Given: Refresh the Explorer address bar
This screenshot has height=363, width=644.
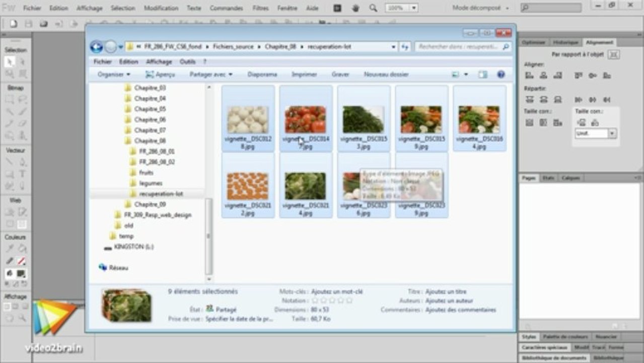Looking at the screenshot, I should click(405, 46).
